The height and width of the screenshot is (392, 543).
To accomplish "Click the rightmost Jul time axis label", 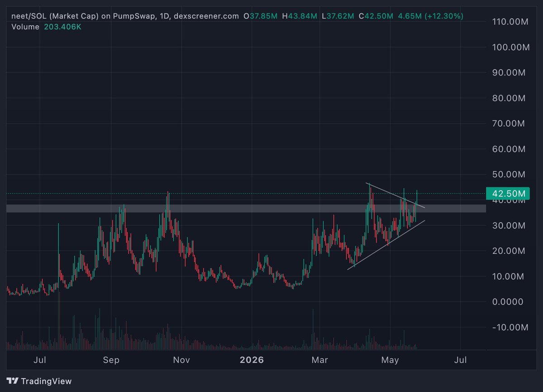I will 460,360.
